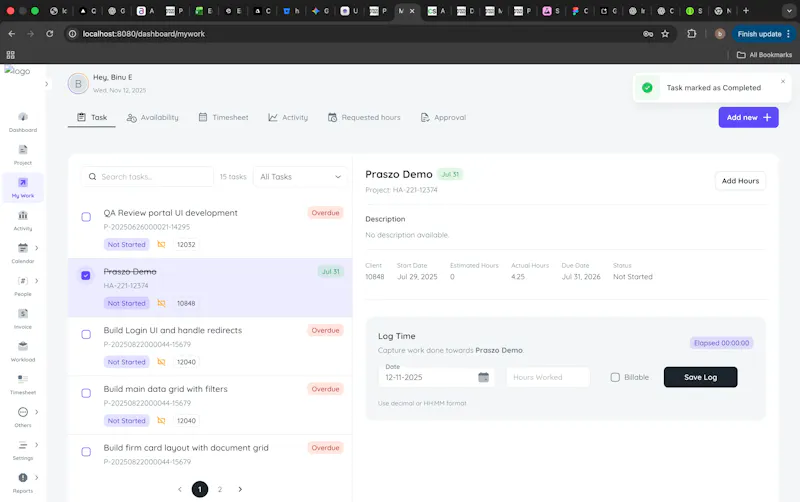
Task: Check the Build Login UI task checkbox
Action: (x=86, y=334)
